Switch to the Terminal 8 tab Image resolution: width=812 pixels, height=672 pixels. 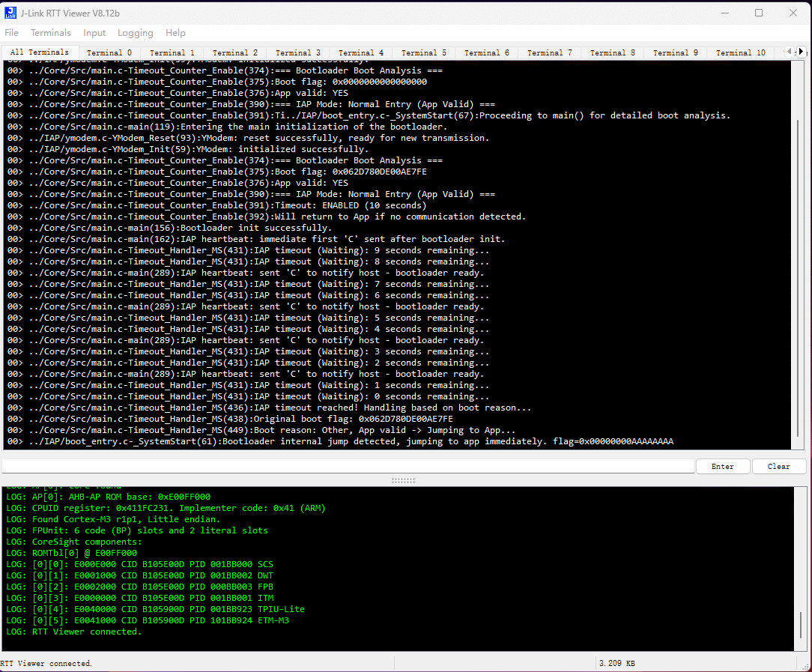pos(613,52)
